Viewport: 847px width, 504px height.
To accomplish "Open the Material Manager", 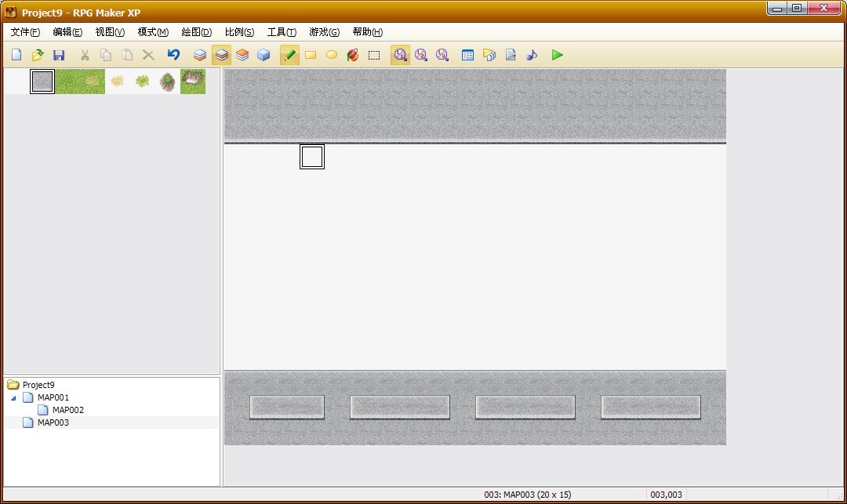I will tap(489, 55).
